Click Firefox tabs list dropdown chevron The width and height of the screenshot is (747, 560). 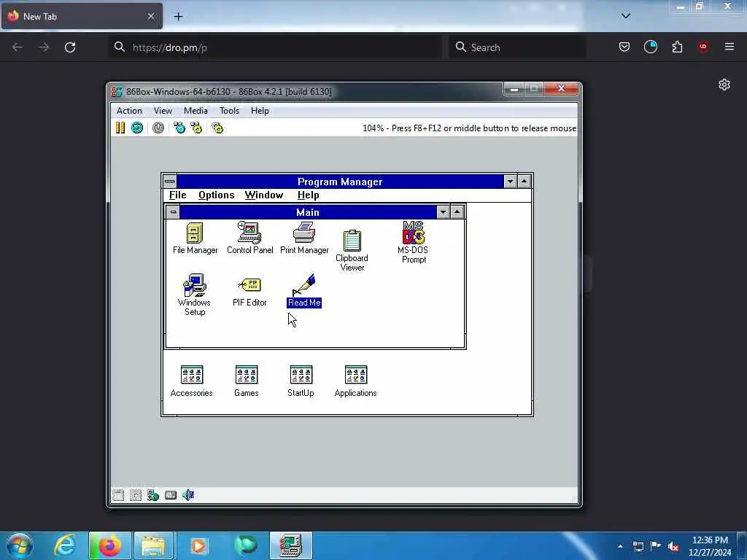pyautogui.click(x=626, y=16)
